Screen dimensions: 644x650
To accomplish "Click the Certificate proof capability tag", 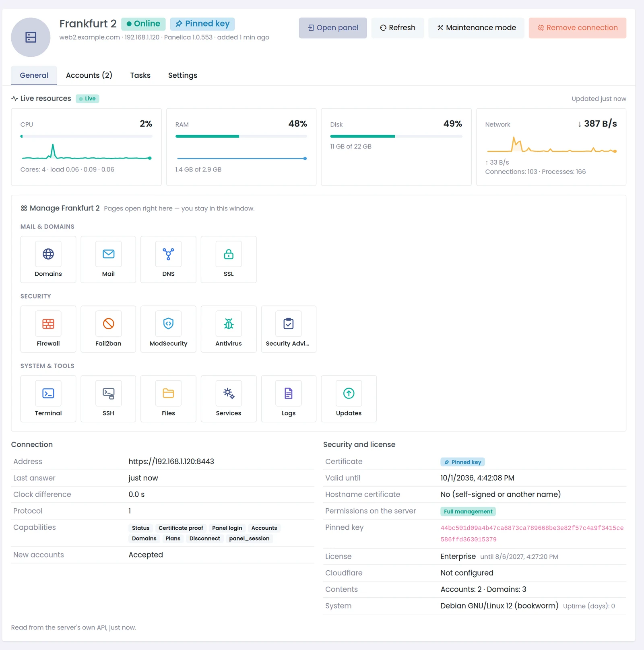I will coord(181,528).
